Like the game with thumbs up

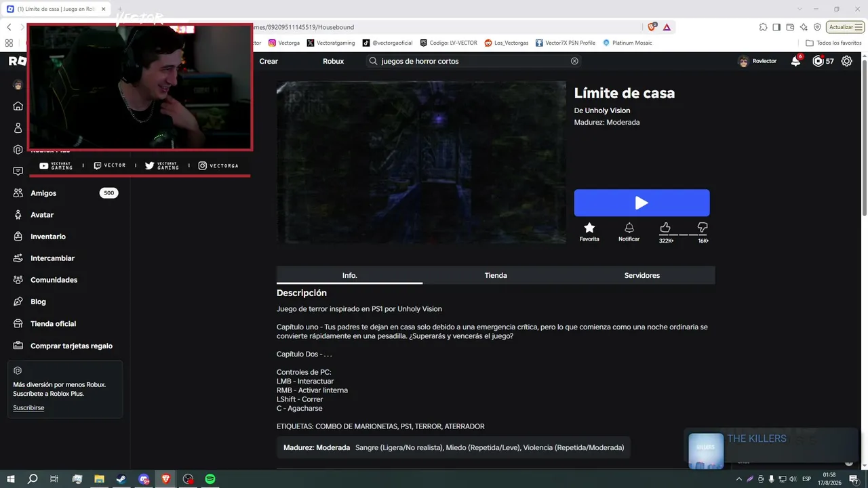[x=665, y=227]
